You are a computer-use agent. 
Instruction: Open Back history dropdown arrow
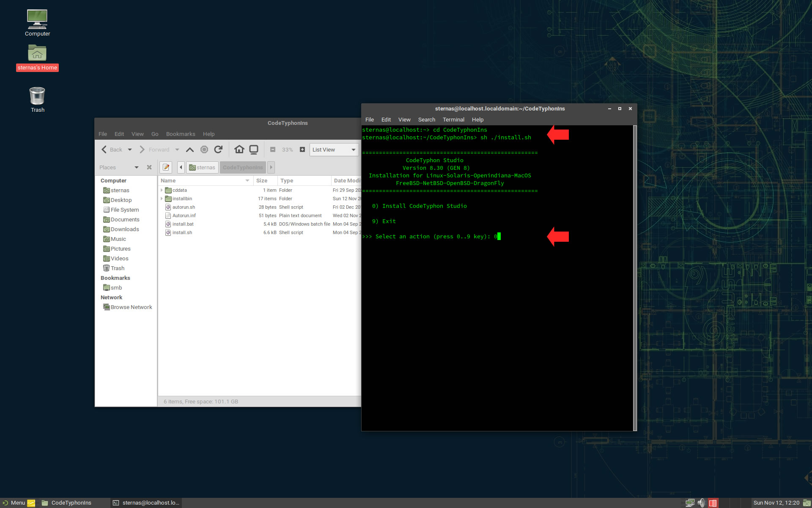pos(130,149)
